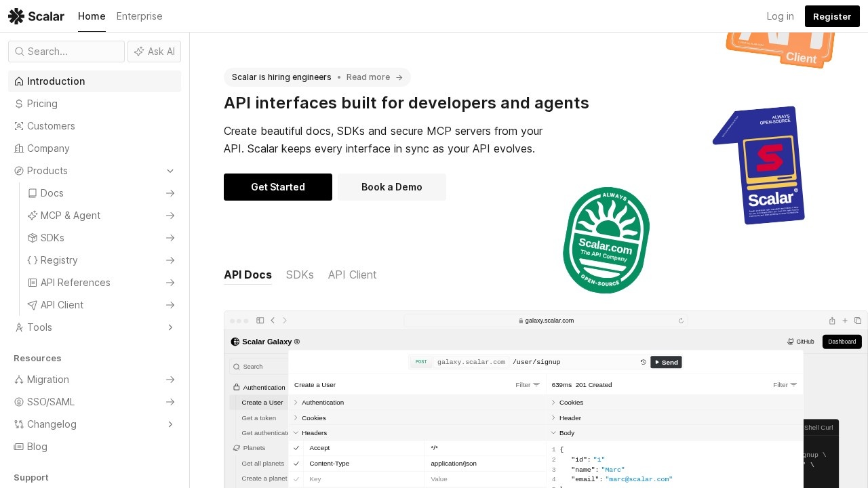Click the Get Started button
This screenshot has height=488, width=868.
(x=278, y=187)
